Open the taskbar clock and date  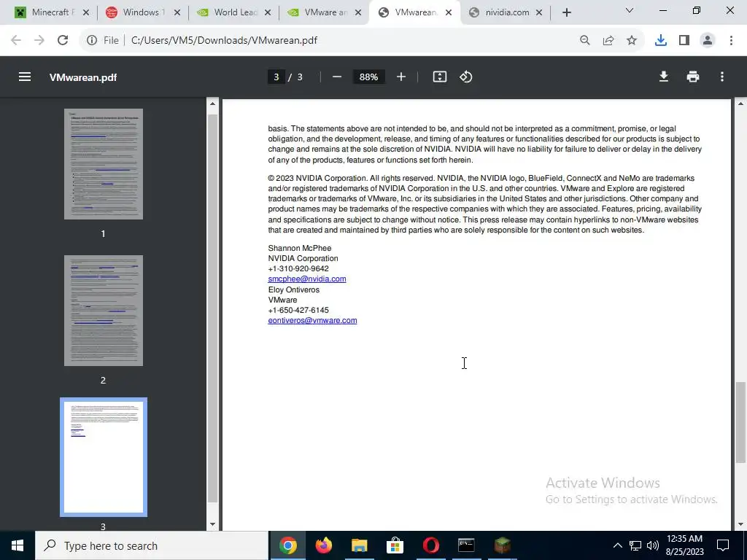[684, 545]
